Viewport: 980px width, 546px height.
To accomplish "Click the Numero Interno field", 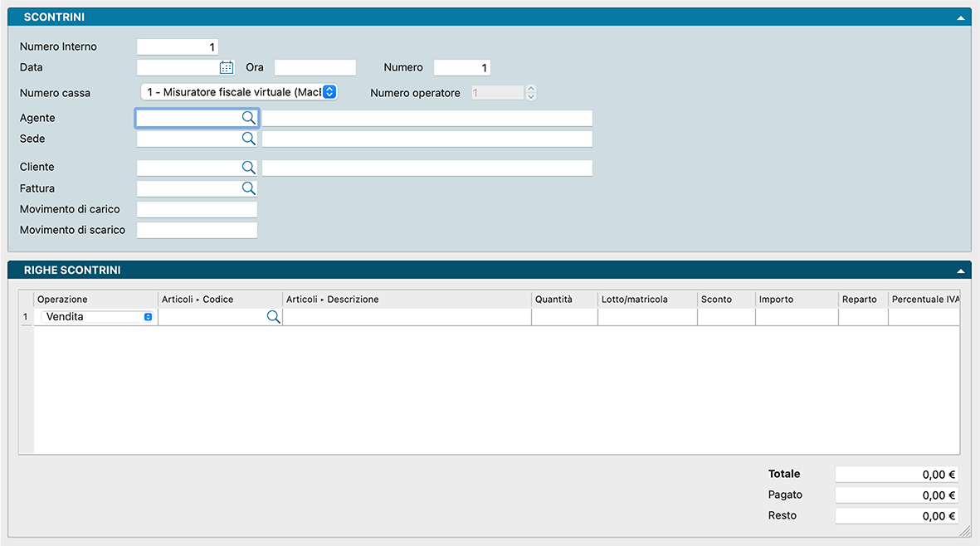I will pyautogui.click(x=177, y=47).
